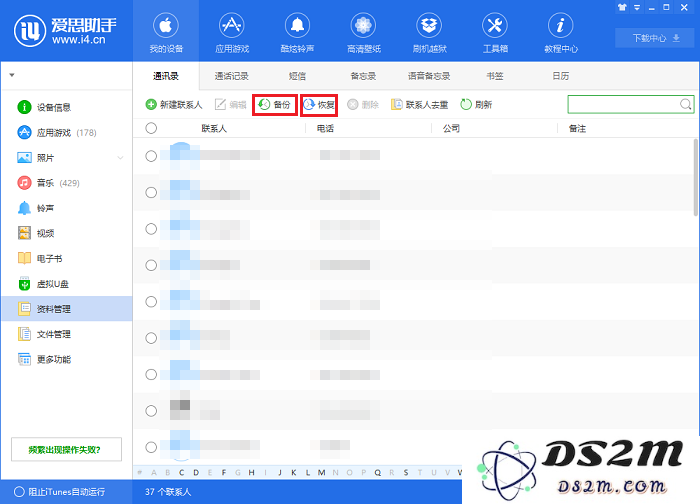Click 备份 to back up contacts
Viewport: 700px width, 504px height.
click(x=275, y=104)
